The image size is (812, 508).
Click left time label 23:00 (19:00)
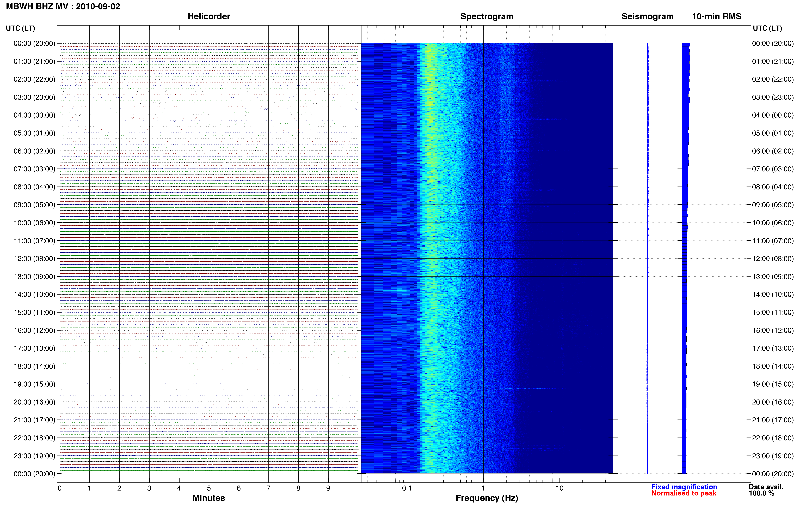34,456
